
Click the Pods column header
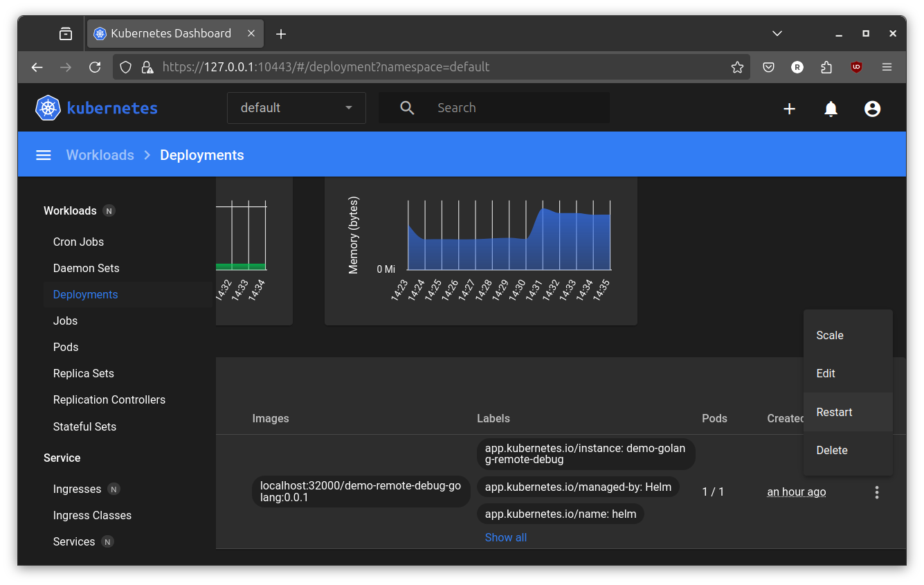click(714, 418)
